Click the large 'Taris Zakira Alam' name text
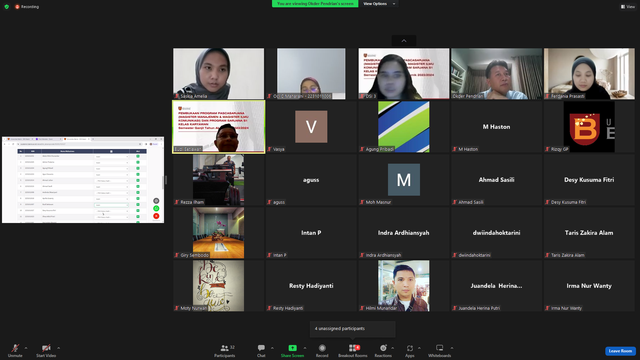The width and height of the screenshot is (640, 360). [x=589, y=233]
